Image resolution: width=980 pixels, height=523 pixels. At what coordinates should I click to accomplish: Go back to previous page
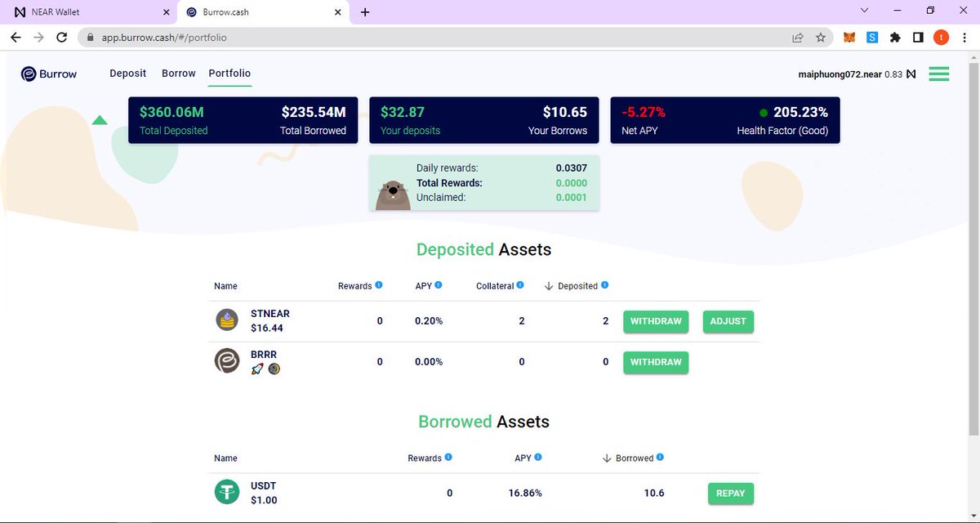click(x=16, y=38)
